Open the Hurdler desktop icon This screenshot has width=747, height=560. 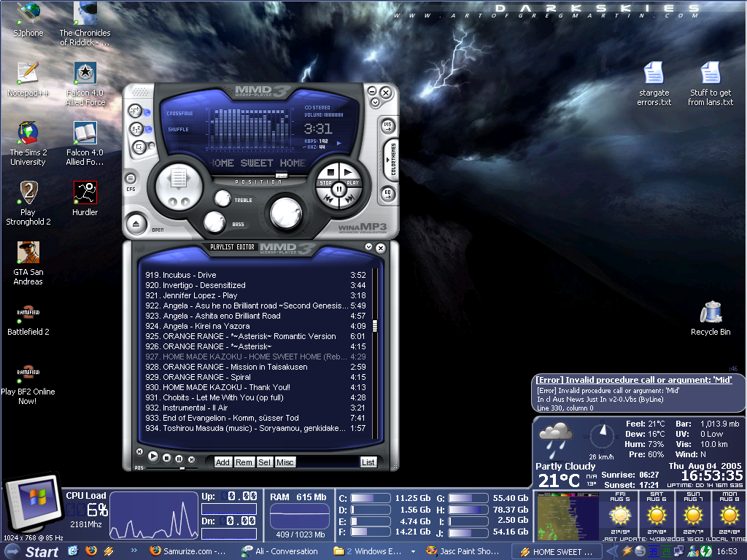[85, 198]
